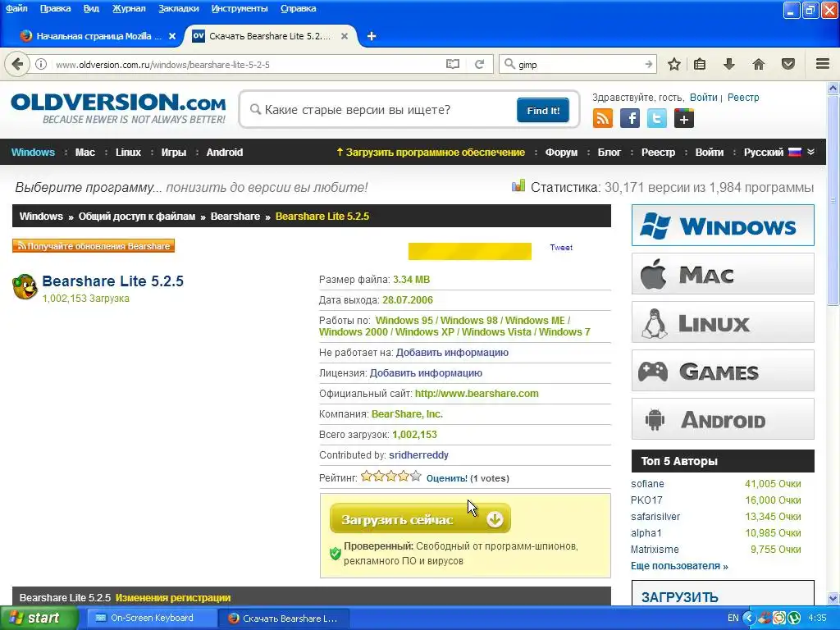840x630 pixels.
Task: Click the EN language indicator in tray
Action: [x=733, y=619]
